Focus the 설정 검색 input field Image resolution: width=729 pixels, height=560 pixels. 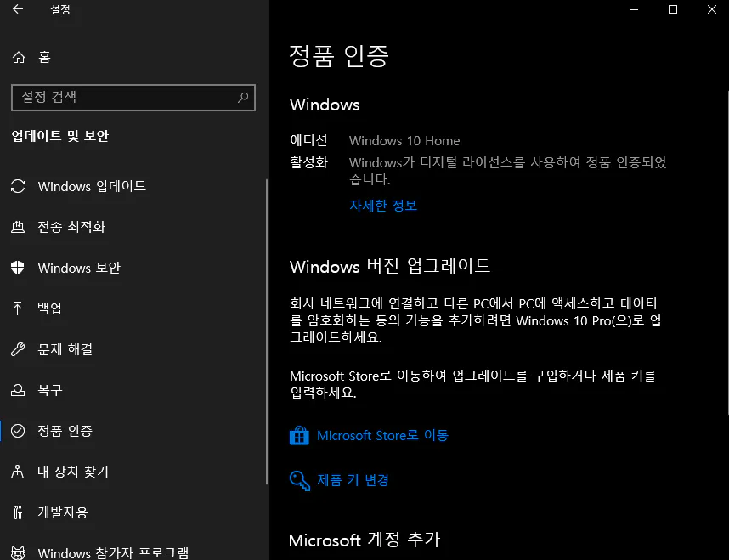pyautogui.click(x=133, y=97)
